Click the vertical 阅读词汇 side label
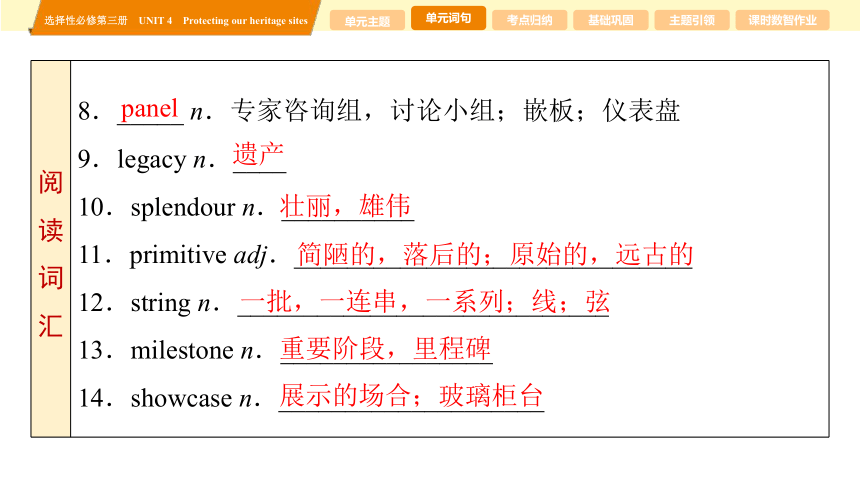This screenshot has width=860, height=484. click(50, 254)
